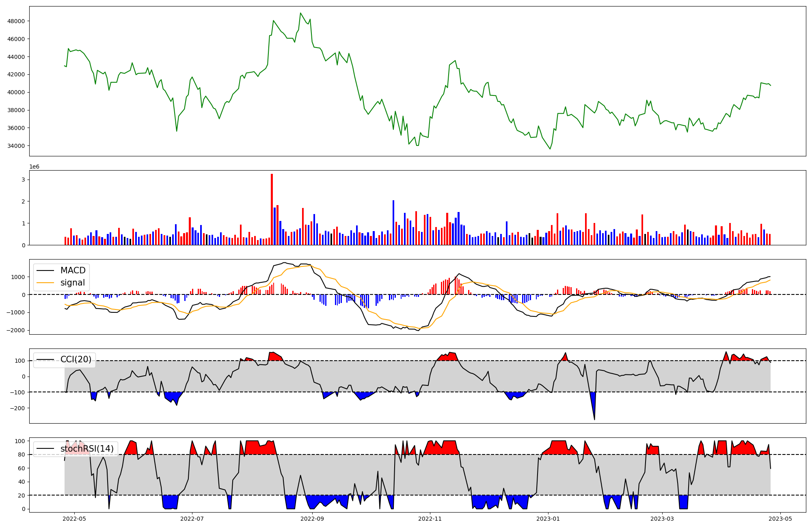Click the highest peak of the green price line
This screenshot has width=812, height=528.
pos(300,13)
